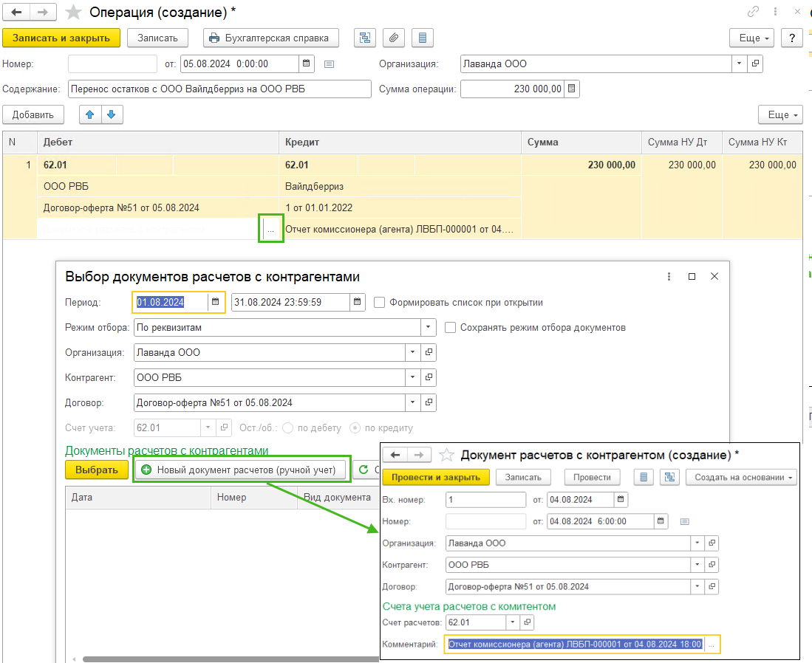Move entry row up with blue arrow
Viewport: 812px width, 663px height.
click(90, 115)
